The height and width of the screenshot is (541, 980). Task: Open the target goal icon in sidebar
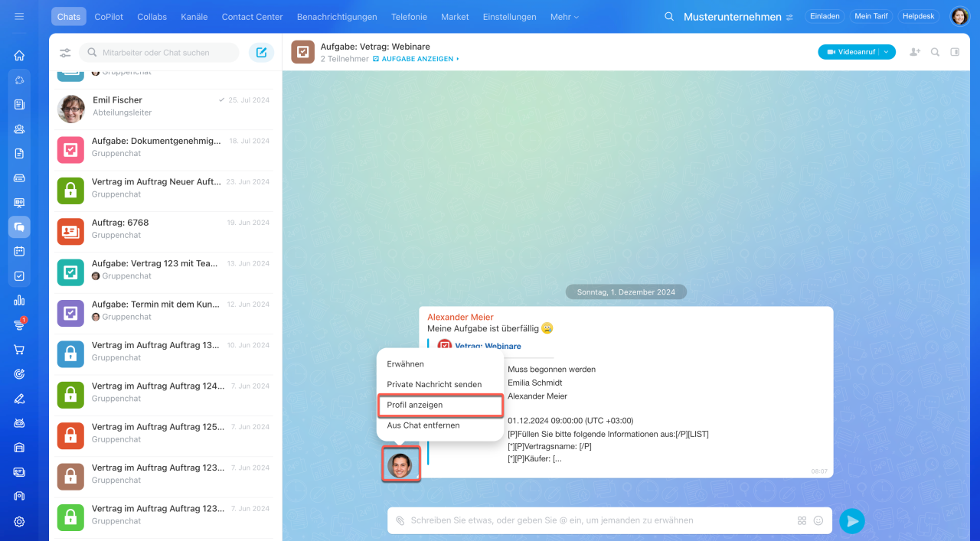(19, 373)
